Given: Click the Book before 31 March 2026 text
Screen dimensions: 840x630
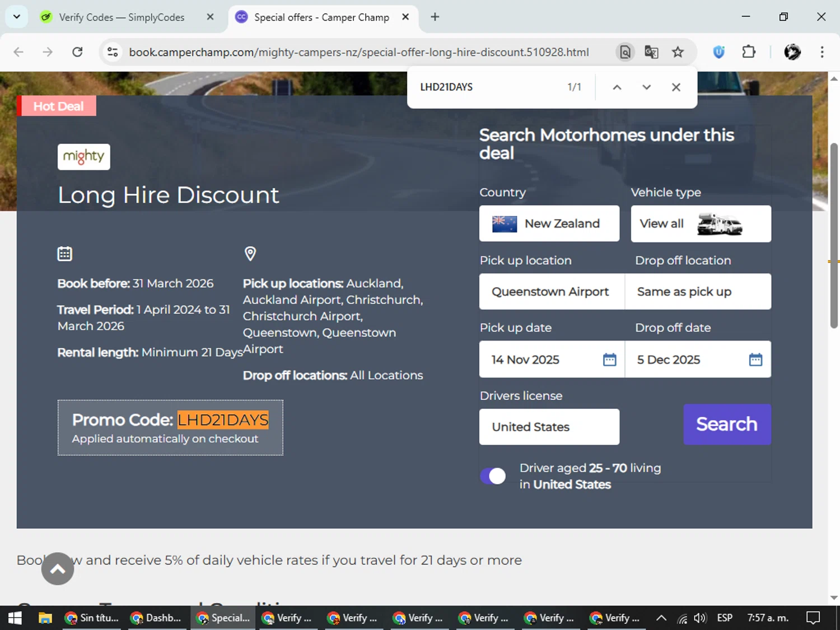Looking at the screenshot, I should [136, 283].
